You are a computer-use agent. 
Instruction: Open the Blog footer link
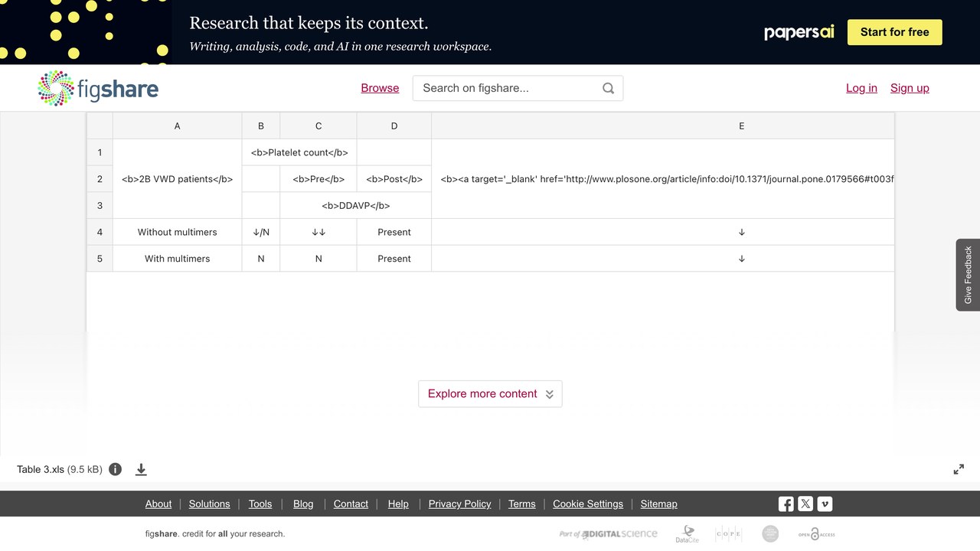coord(303,504)
